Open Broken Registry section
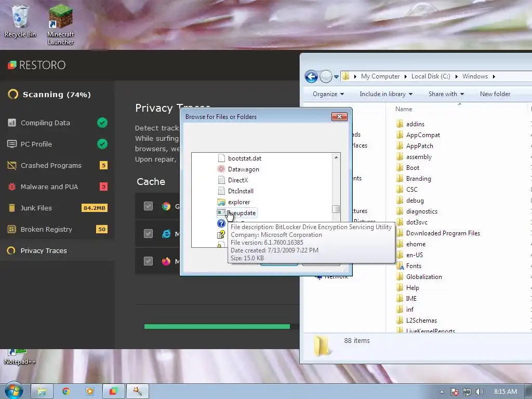Viewport: 532px width, 399px height. (46, 229)
